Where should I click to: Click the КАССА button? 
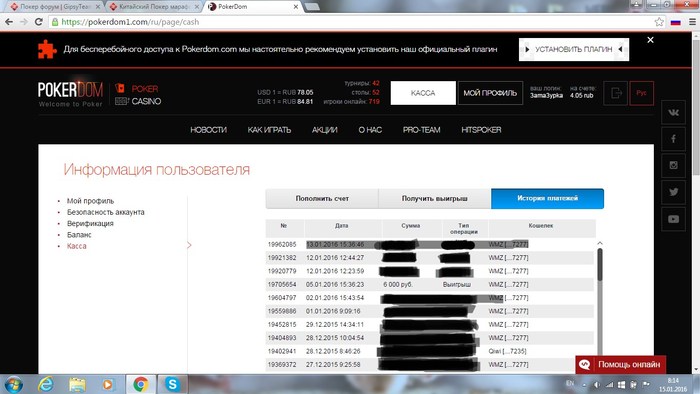(423, 93)
